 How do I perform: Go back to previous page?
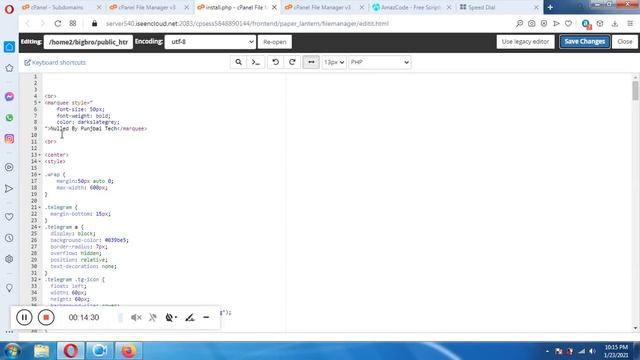tap(28, 24)
